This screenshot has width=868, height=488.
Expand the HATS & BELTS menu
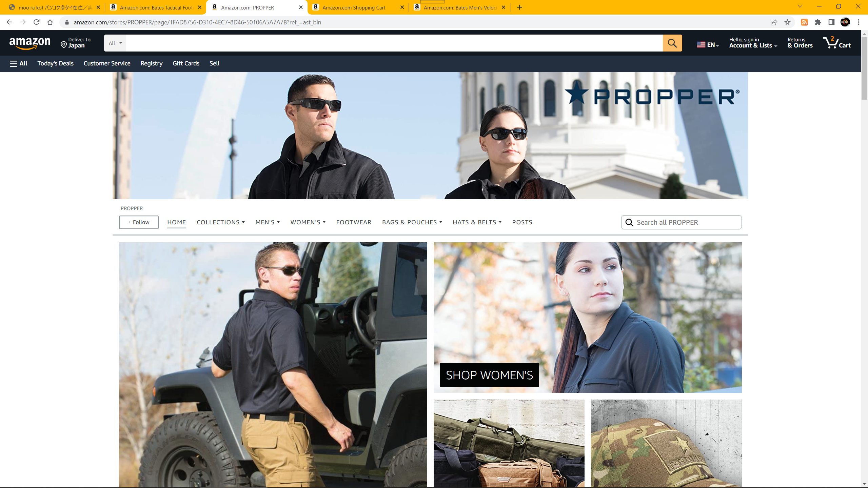pyautogui.click(x=477, y=222)
